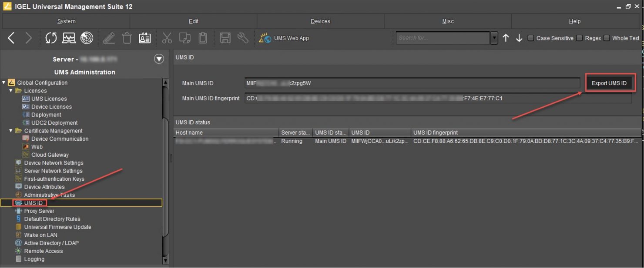This screenshot has height=268, width=644.
Task: Open the search field dropdown arrow
Action: pos(494,38)
